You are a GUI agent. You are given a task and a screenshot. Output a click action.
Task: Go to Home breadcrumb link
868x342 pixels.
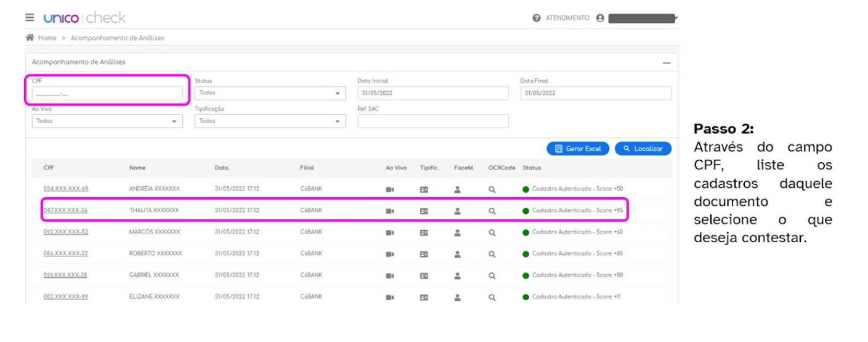coord(47,38)
